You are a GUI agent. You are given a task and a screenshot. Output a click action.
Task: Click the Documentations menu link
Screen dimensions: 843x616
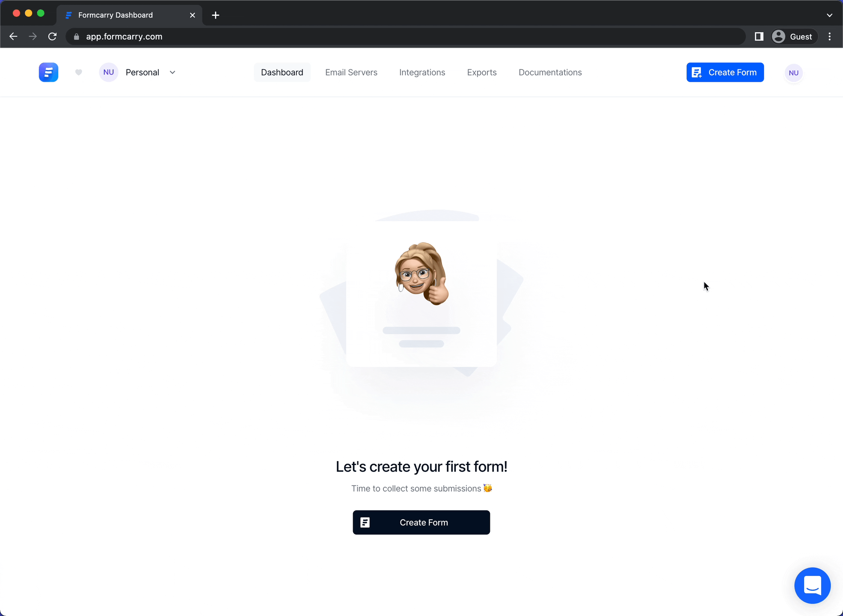pos(550,72)
